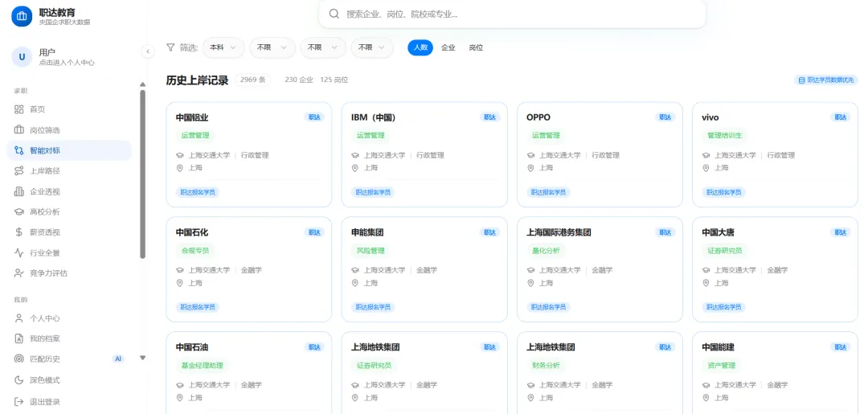Click the 资产管理 tag on 中国能建 card

(721, 365)
